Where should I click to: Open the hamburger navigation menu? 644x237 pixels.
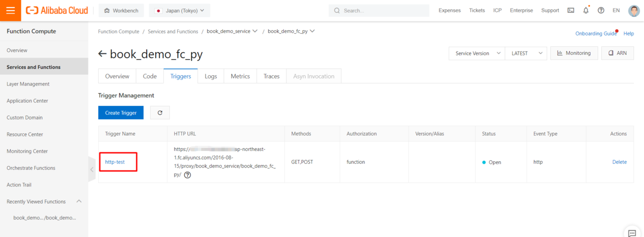pyautogui.click(x=10, y=10)
